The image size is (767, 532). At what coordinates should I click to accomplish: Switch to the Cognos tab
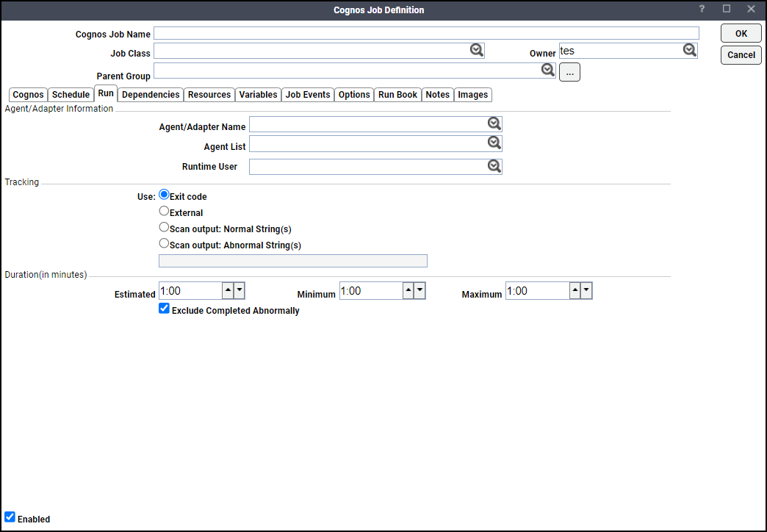(28, 95)
